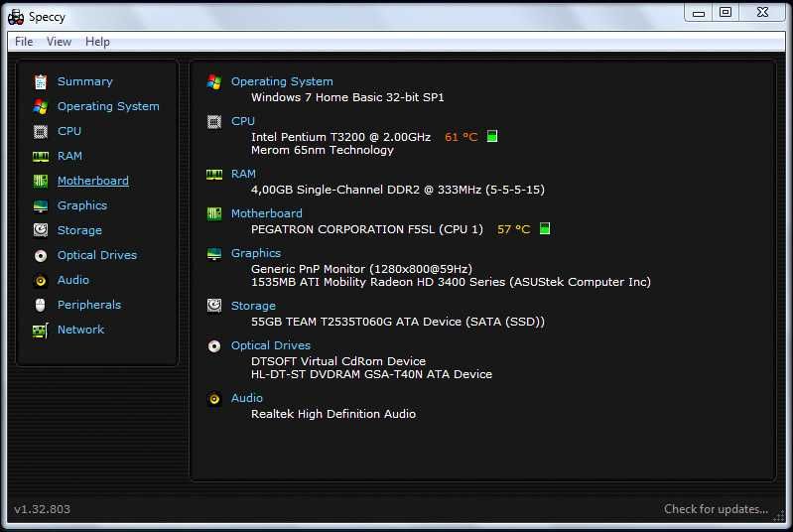The width and height of the screenshot is (793, 532).
Task: Click the Audio speaker icon in summary pane
Action: point(214,399)
